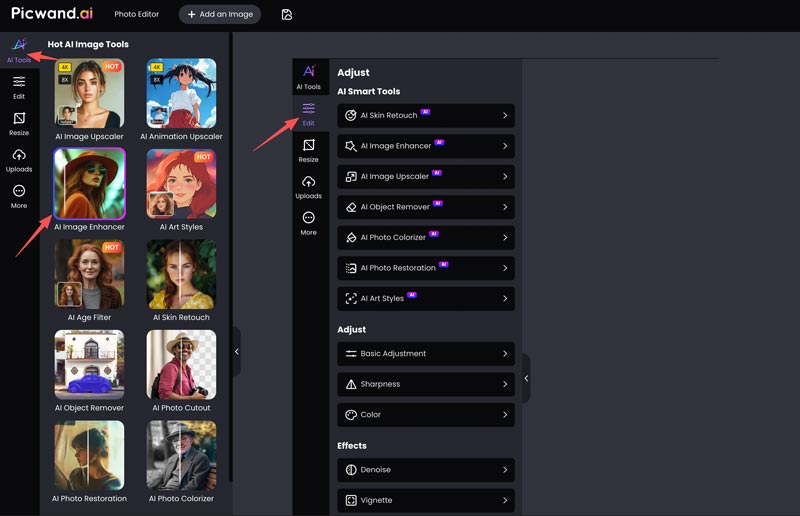Click the Basic Adjustment sliders icon
Viewport: 800px width, 516px height.
351,354
